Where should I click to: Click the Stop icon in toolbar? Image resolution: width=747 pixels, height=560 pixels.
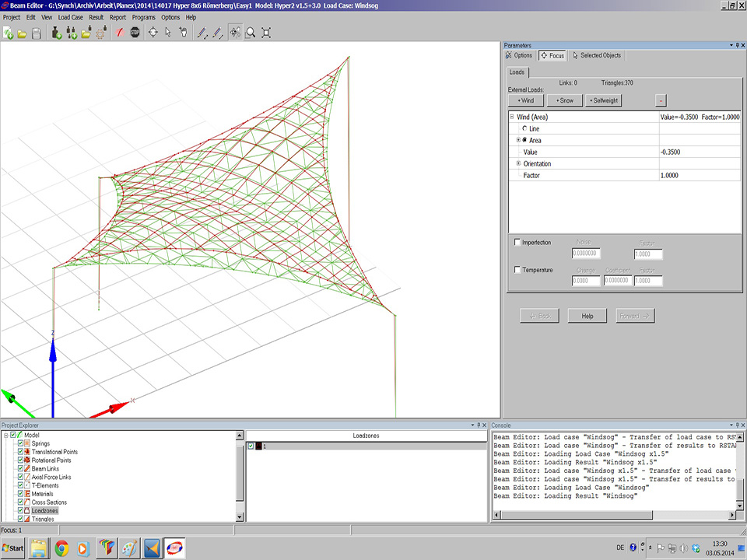pyautogui.click(x=135, y=33)
